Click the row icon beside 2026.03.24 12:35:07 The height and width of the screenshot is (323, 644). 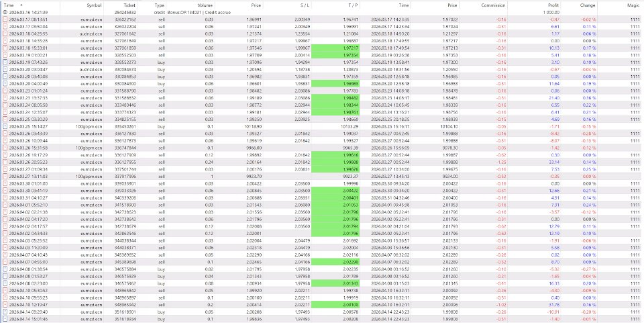(5, 111)
